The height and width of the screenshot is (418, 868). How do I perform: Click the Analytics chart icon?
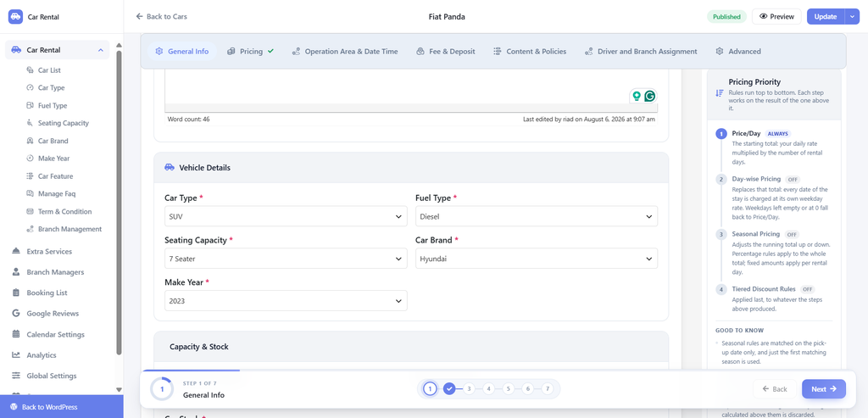point(16,355)
